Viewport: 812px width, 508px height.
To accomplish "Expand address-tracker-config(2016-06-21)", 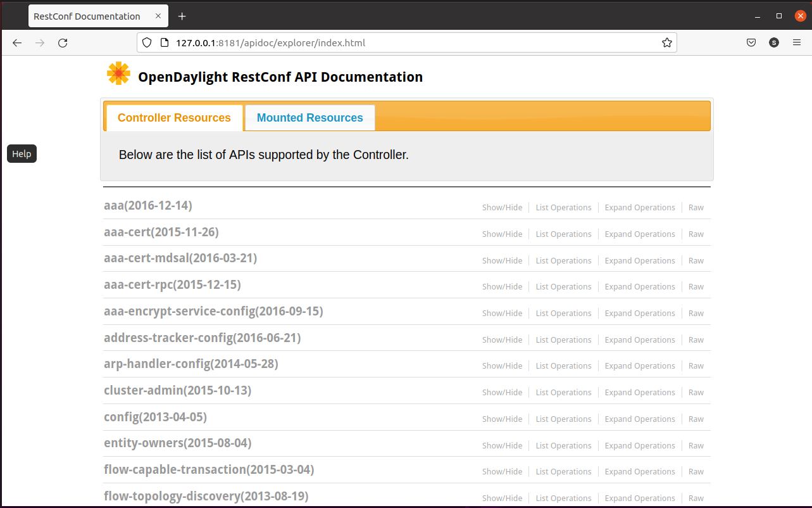I will (202, 338).
